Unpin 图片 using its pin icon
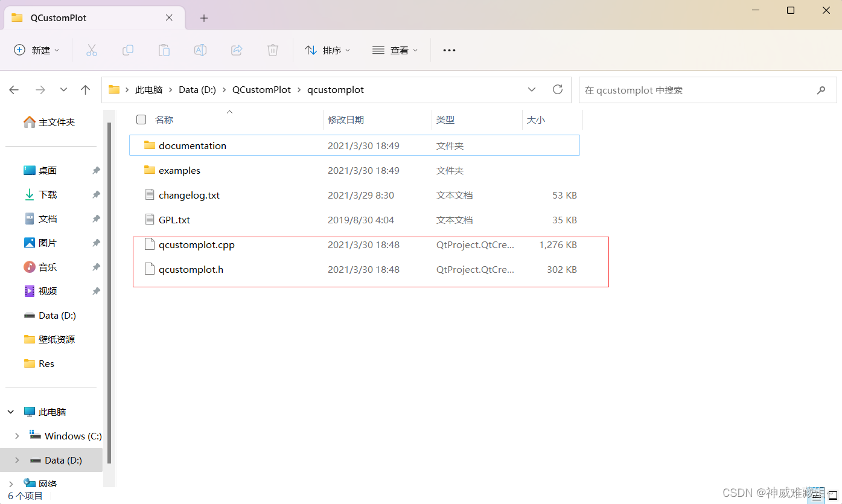This screenshot has width=842, height=504. click(96, 243)
